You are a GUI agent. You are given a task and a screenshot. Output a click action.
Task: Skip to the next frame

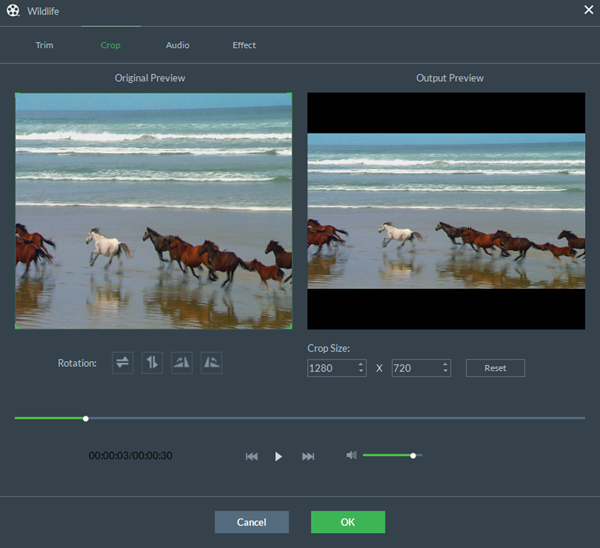click(x=308, y=456)
